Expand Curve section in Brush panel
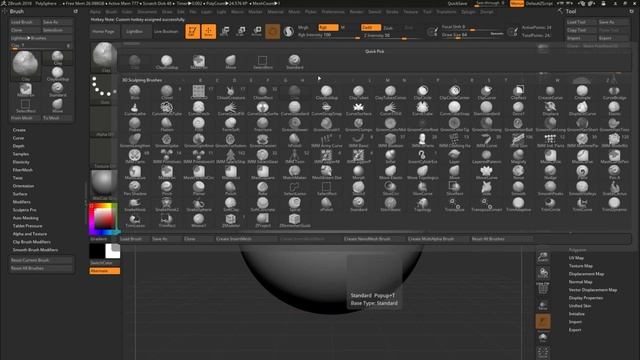640x360 pixels. [18, 138]
